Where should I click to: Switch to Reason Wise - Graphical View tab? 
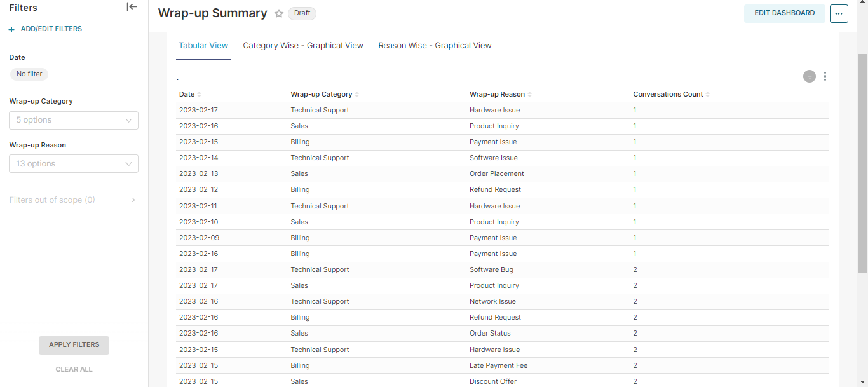point(435,46)
